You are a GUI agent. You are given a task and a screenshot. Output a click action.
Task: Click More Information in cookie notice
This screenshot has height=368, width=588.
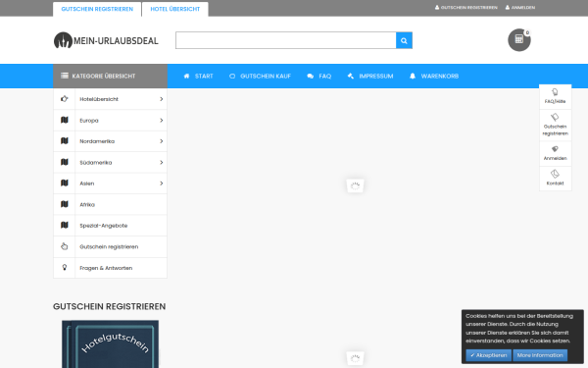(540, 355)
